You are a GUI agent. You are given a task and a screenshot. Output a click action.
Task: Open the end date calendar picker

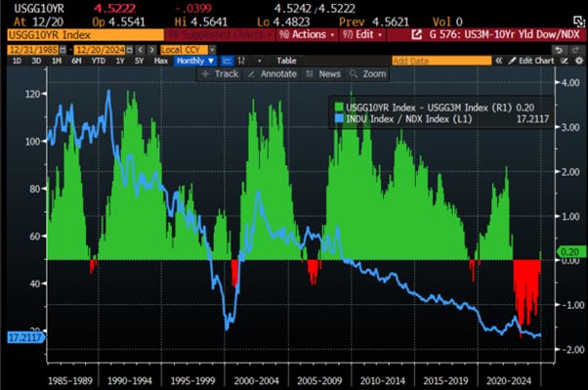129,50
